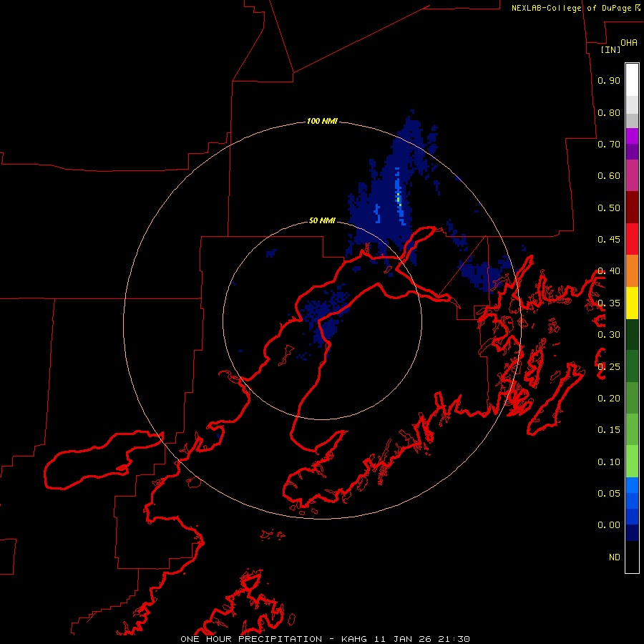This screenshot has height=644, width=644.
Task: Pick the yellow swatch beside 0.35
Action: (632, 303)
